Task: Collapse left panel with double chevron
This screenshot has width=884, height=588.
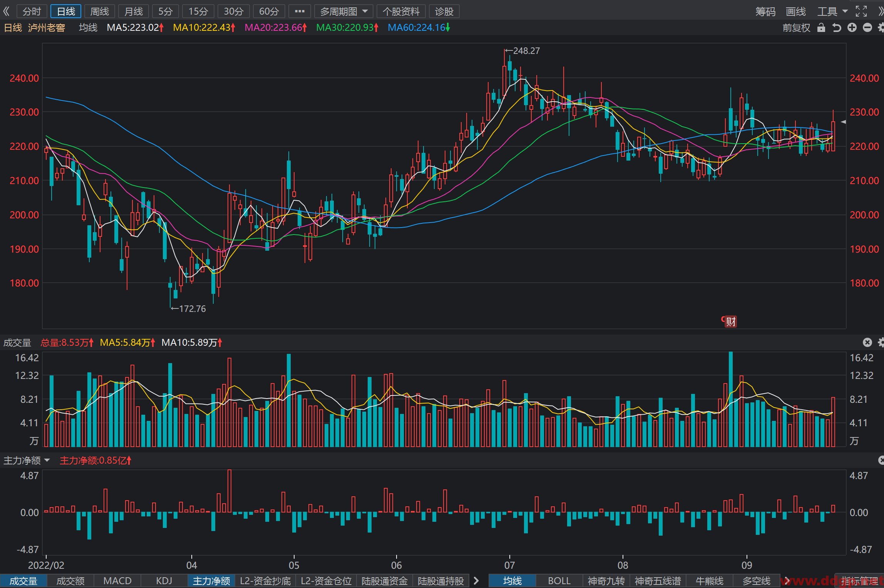Action: click(x=6, y=12)
